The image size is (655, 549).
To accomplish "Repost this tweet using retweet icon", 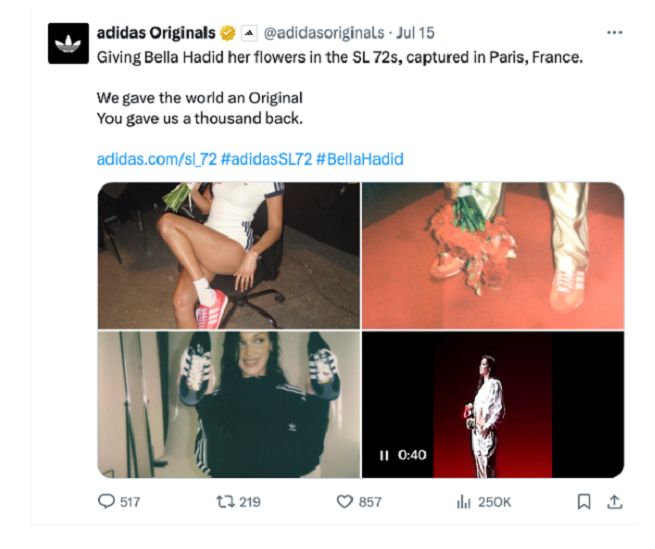I will (x=226, y=501).
